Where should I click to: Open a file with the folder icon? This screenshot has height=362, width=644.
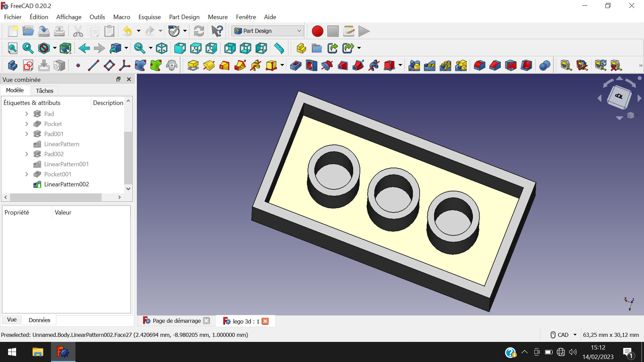tap(28, 31)
